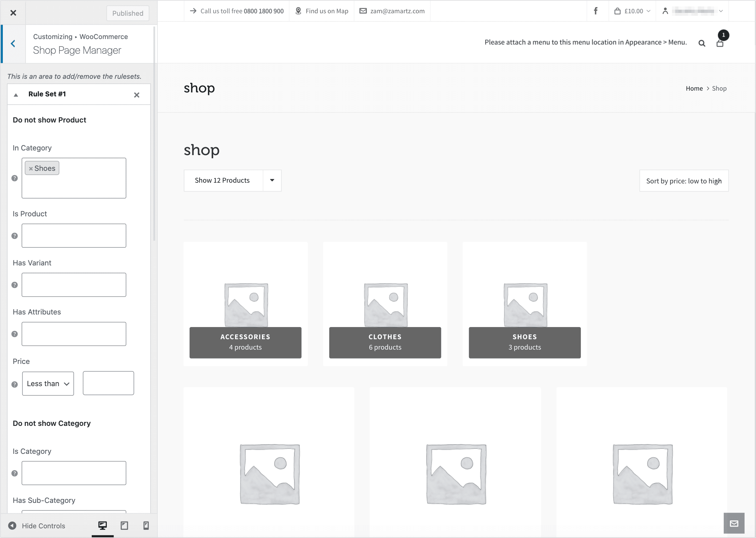This screenshot has width=756, height=538.
Task: Collapse Rule Set #1 with its triangle
Action: coord(16,94)
